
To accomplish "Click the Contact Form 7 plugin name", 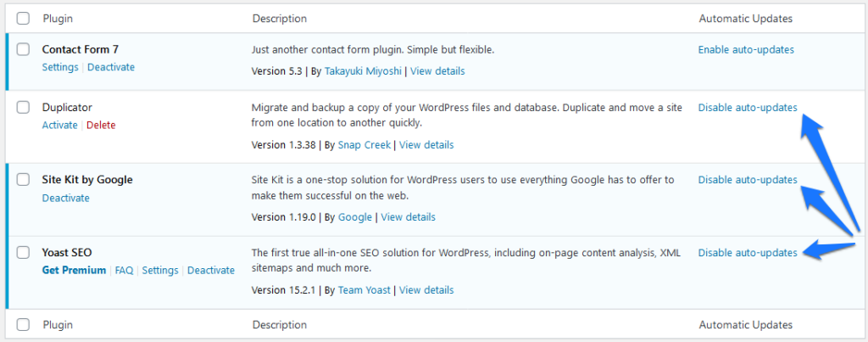I will (x=81, y=49).
